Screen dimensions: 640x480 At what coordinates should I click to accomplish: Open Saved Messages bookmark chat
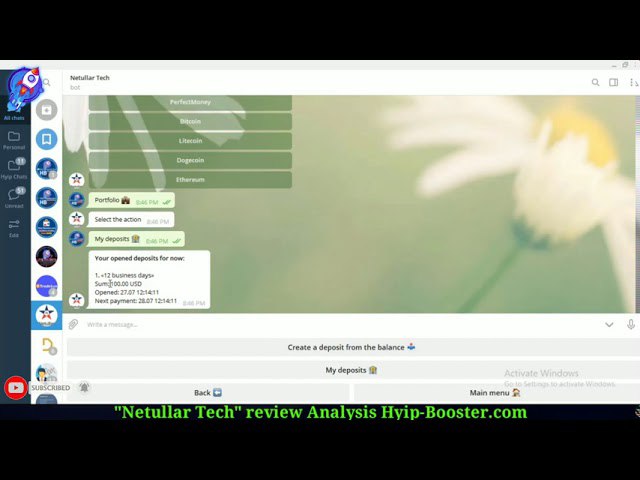47,139
